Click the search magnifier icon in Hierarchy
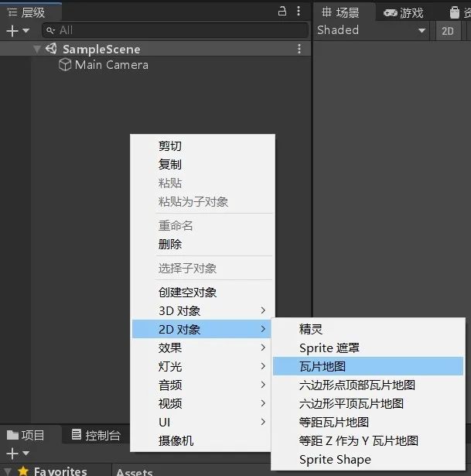471x476 pixels. (x=50, y=30)
